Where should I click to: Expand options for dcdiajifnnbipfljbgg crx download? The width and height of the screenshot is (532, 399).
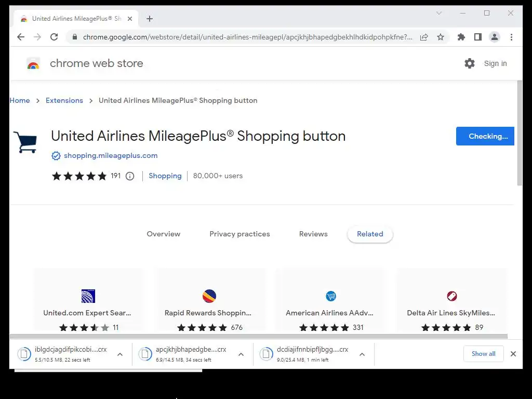click(x=362, y=354)
